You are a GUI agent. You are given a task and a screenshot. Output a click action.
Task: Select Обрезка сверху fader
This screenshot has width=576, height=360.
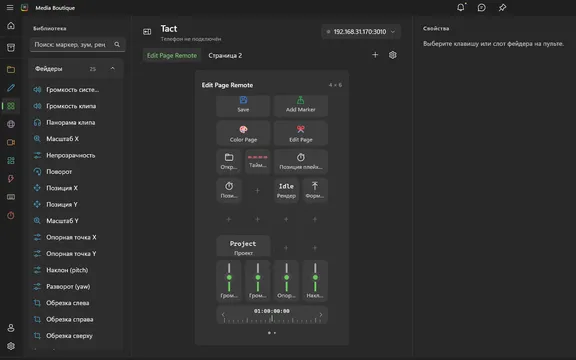click(75, 336)
